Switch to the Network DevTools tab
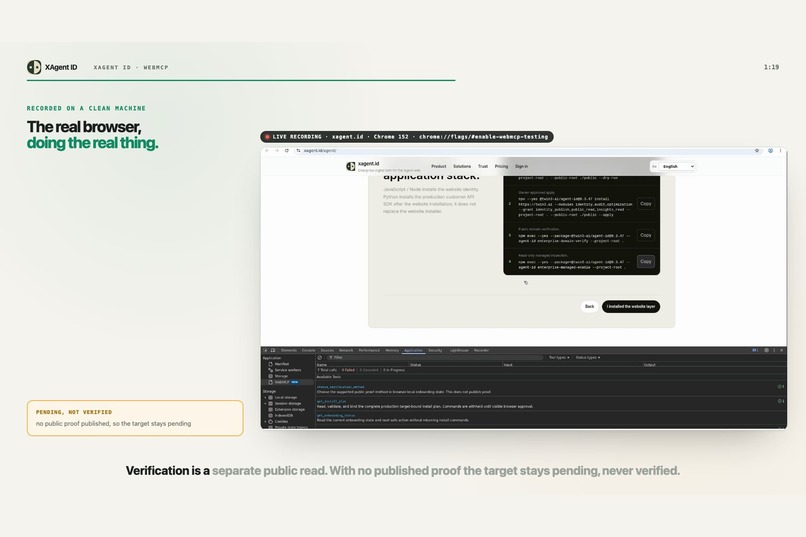Viewport: 806px width, 537px height. pos(346,350)
